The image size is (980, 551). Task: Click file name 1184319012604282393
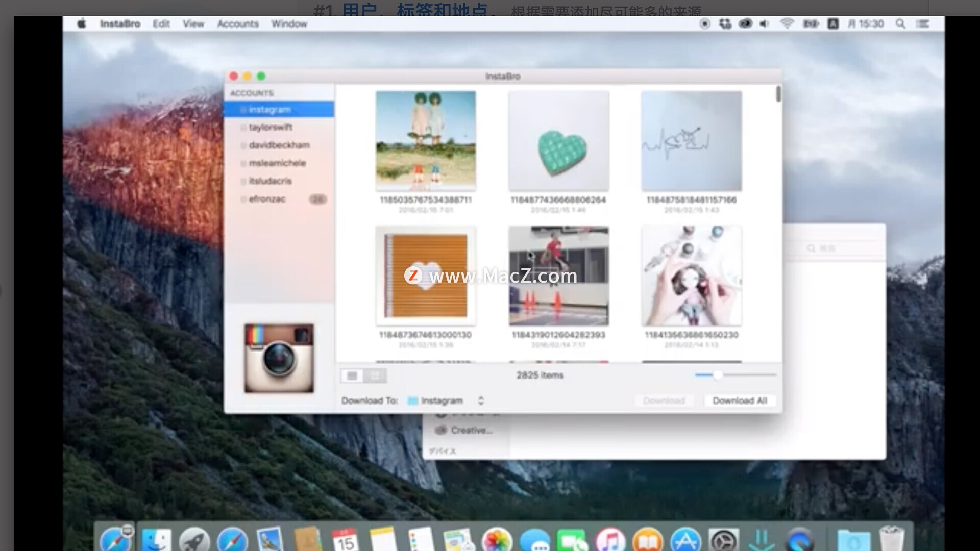558,335
